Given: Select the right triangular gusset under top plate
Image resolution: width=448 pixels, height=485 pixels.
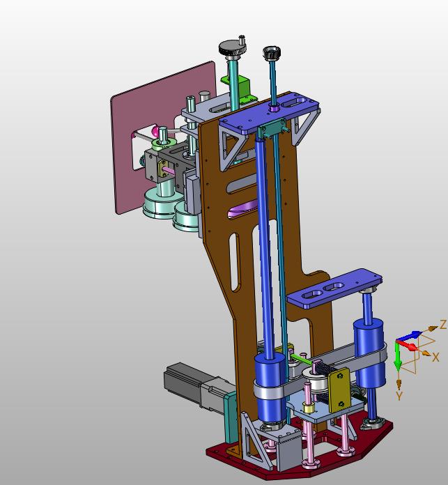Looking at the screenshot, I should point(304,125).
